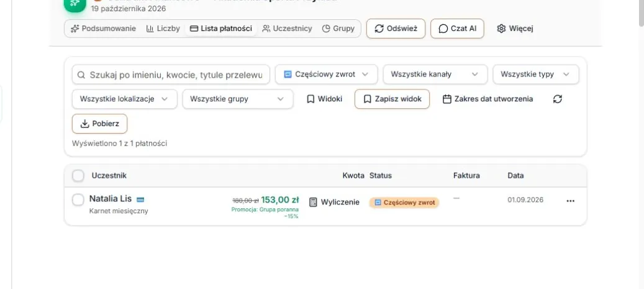
Task: Open the Wszystkie grupy dropdown
Action: (238, 99)
